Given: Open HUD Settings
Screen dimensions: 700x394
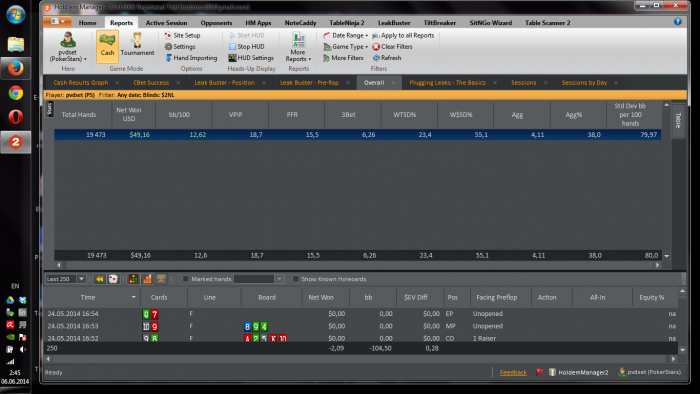Looking at the screenshot, I should pos(251,58).
